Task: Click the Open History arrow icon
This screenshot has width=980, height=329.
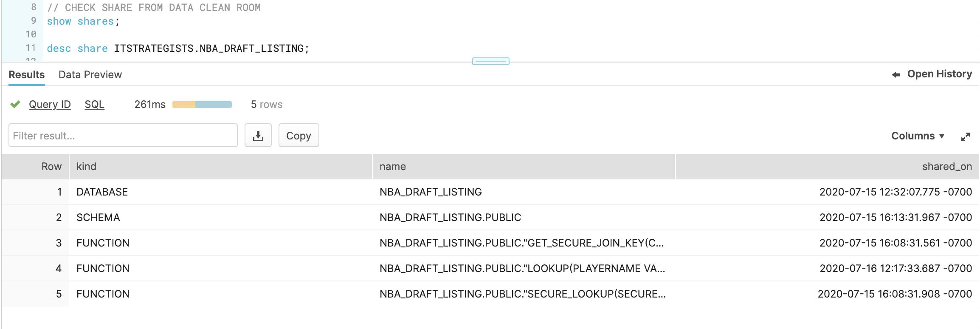Action: pyautogui.click(x=896, y=74)
